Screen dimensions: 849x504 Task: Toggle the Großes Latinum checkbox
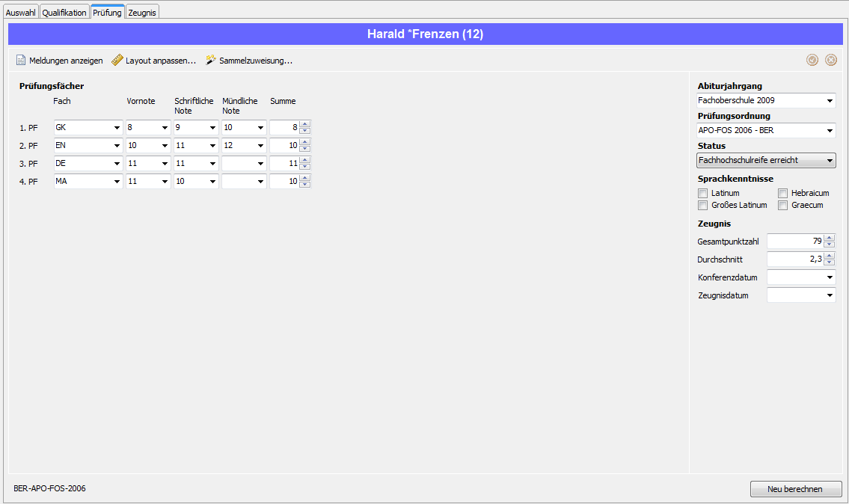pos(703,205)
